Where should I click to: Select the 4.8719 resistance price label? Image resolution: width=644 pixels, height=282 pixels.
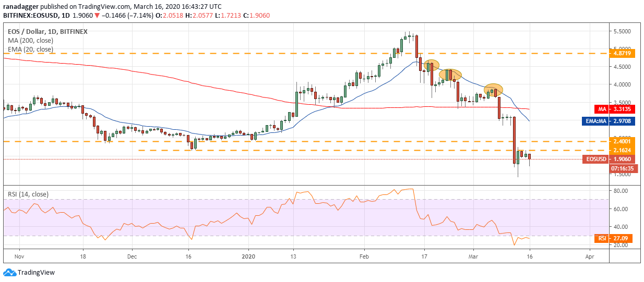pyautogui.click(x=622, y=54)
